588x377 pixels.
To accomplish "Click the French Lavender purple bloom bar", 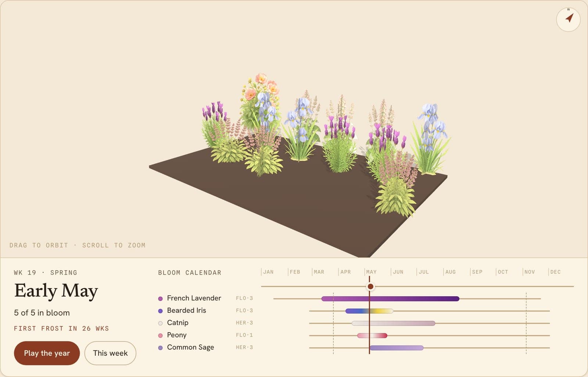I will (x=390, y=299).
